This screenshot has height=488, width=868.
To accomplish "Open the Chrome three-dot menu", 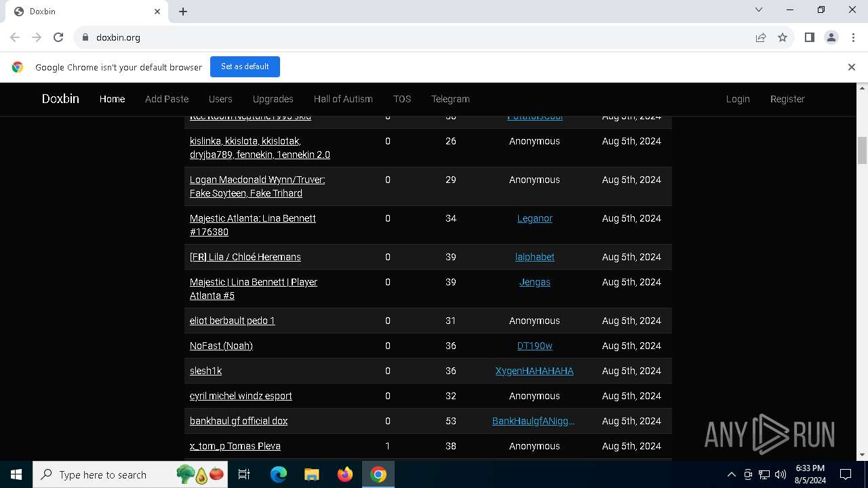I will pyautogui.click(x=852, y=37).
